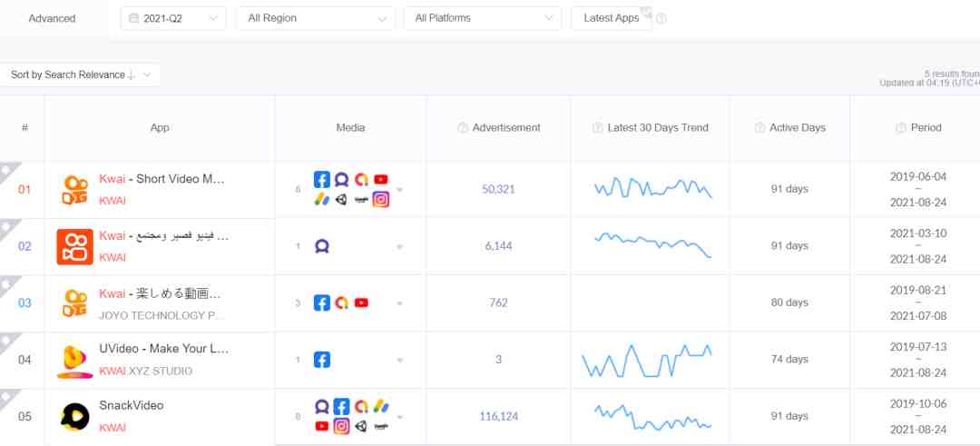This screenshot has height=446, width=980.
Task: Click the Audience Network icon in row 02
Action: [322, 246]
